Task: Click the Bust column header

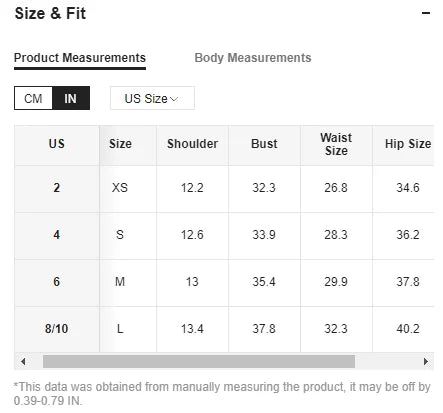Action: [264, 144]
